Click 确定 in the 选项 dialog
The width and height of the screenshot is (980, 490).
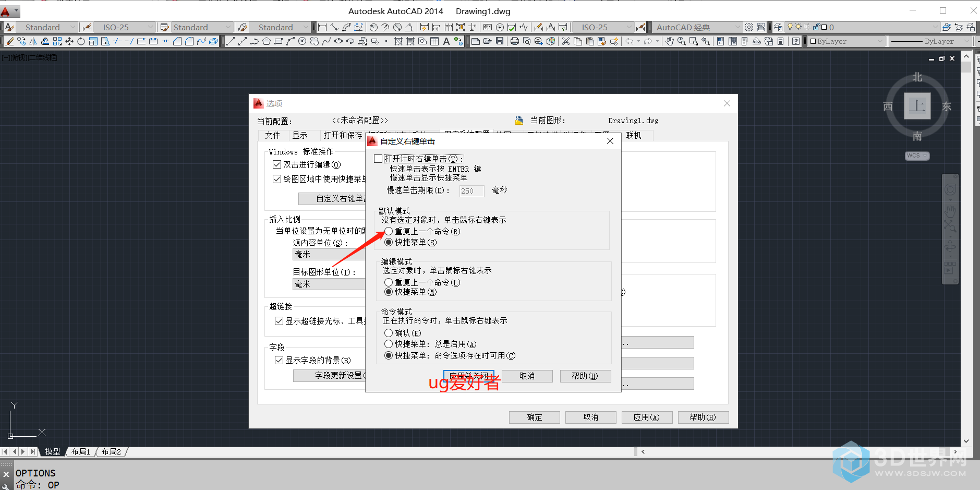(x=535, y=417)
